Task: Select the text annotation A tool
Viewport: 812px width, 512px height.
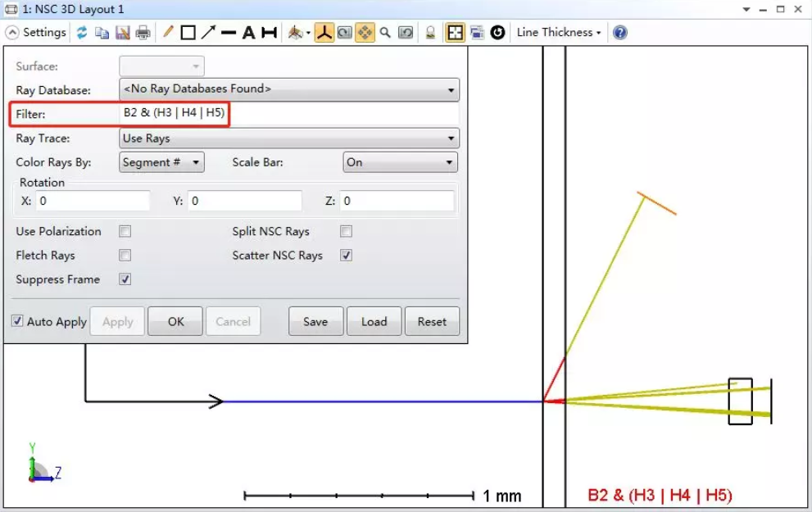Action: click(248, 33)
